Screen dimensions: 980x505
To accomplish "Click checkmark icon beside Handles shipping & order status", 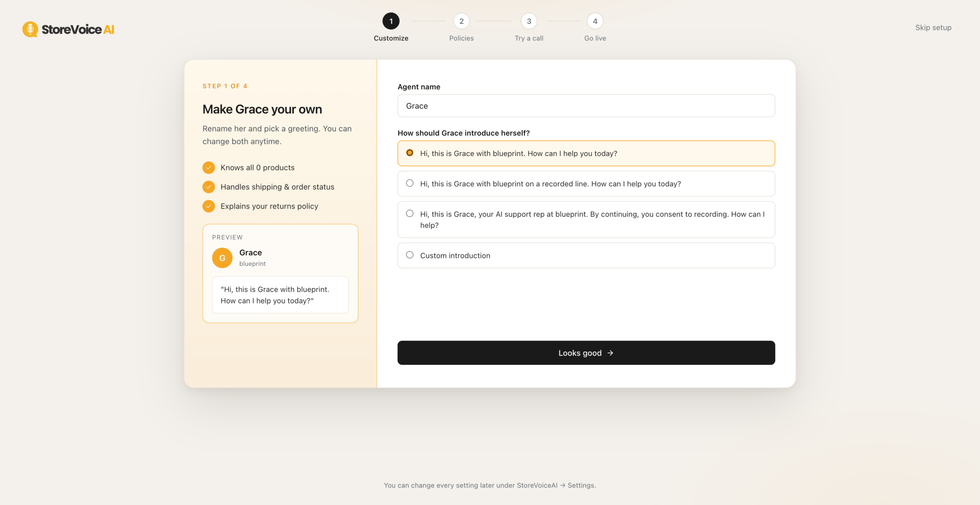I will [x=209, y=187].
